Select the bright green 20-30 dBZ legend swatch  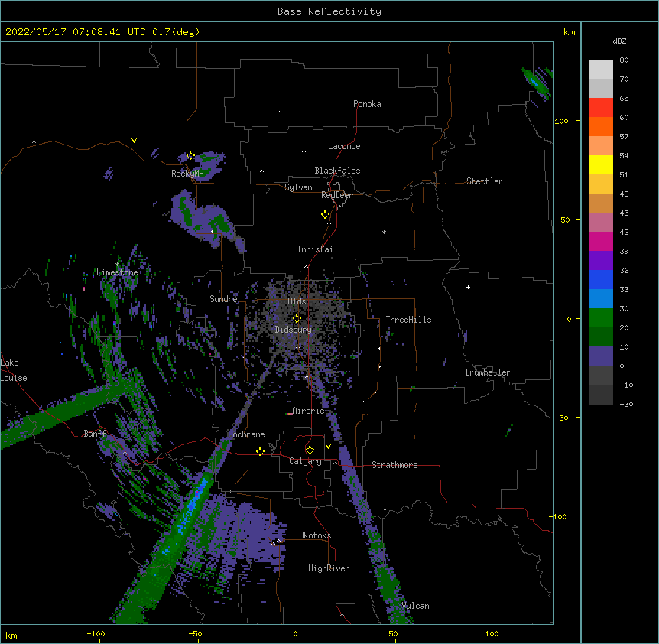601,318
